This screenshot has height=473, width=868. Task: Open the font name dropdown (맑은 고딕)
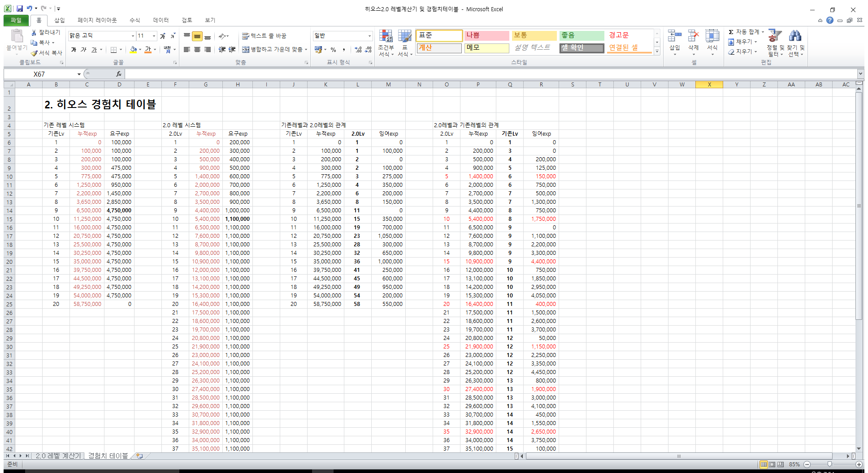coord(133,36)
